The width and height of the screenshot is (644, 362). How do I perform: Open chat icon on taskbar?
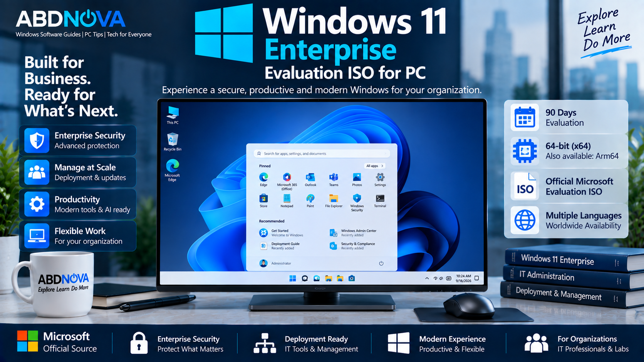[x=305, y=278]
